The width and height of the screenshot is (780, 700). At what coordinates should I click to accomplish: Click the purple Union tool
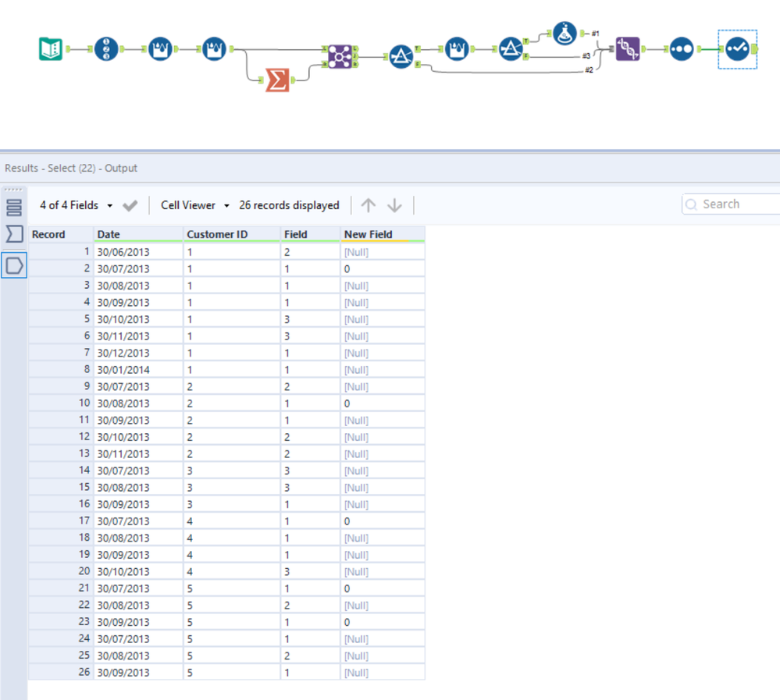(628, 48)
